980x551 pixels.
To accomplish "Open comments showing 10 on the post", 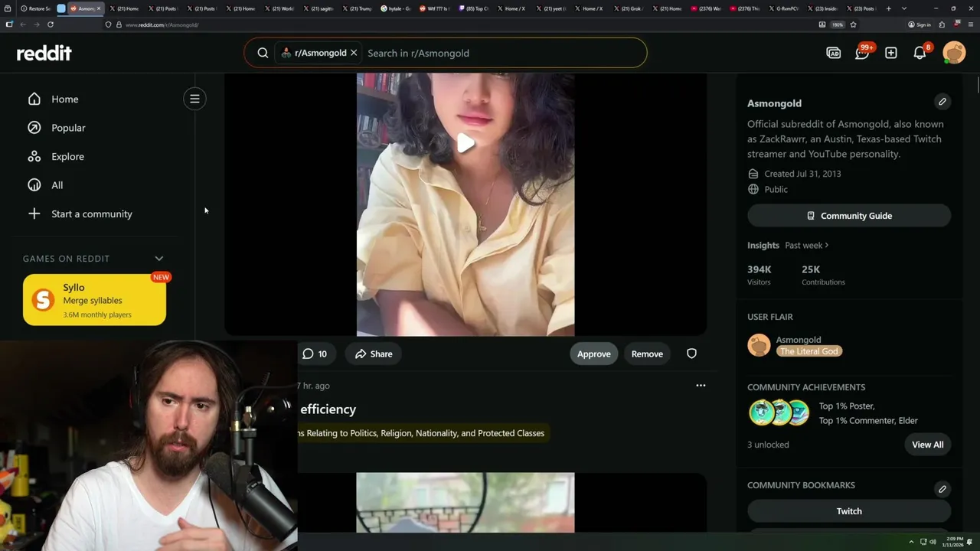I will click(315, 354).
